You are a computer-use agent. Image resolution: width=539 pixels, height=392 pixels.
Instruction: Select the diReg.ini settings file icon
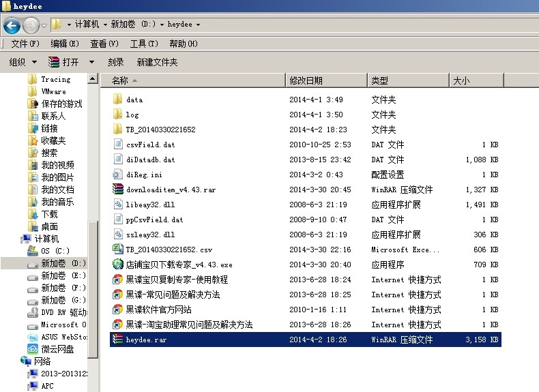pos(118,174)
